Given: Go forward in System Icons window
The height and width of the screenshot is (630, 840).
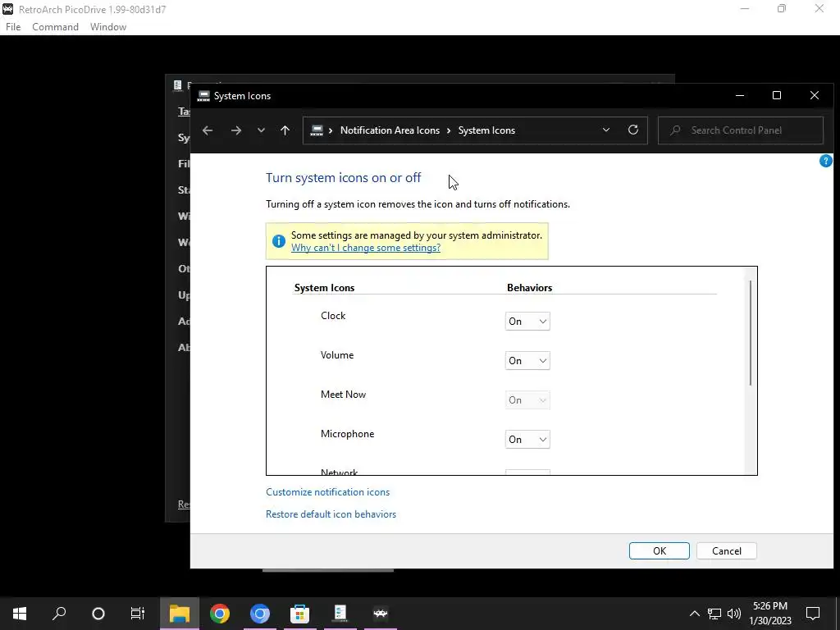Looking at the screenshot, I should coord(235,130).
